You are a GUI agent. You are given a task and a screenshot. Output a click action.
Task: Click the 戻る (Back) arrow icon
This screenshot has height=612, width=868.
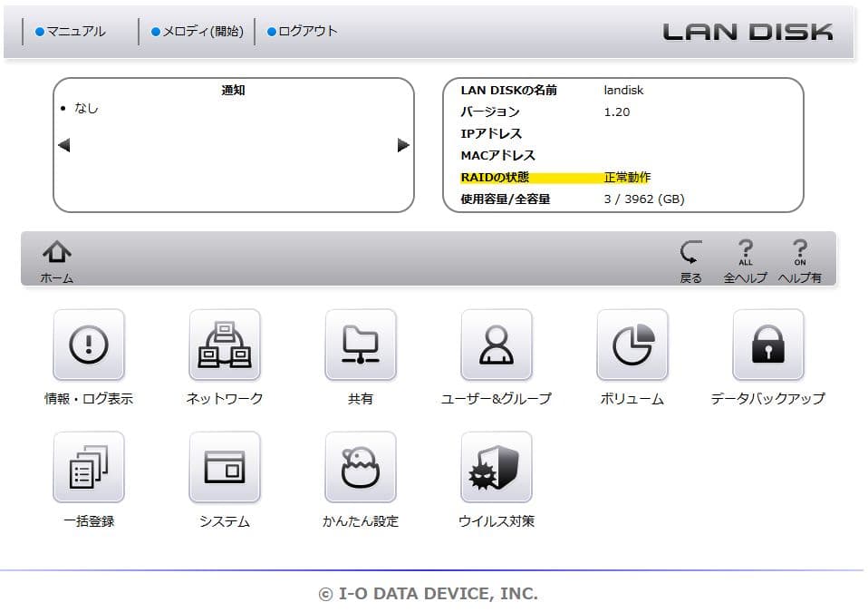(691, 257)
